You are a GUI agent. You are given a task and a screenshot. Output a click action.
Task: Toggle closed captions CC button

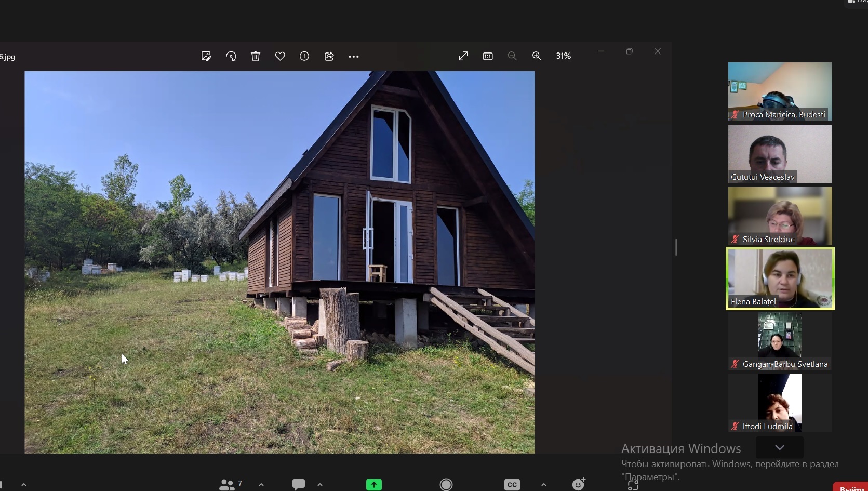[512, 484]
